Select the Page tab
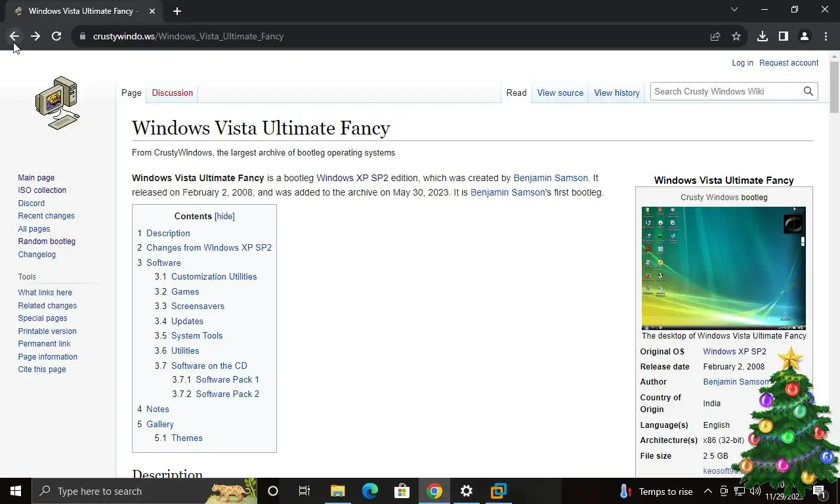The height and width of the screenshot is (504, 840). point(131,93)
